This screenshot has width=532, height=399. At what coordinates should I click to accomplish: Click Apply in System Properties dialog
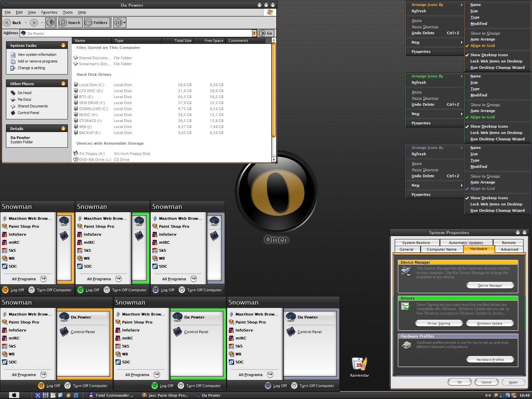[513, 382]
